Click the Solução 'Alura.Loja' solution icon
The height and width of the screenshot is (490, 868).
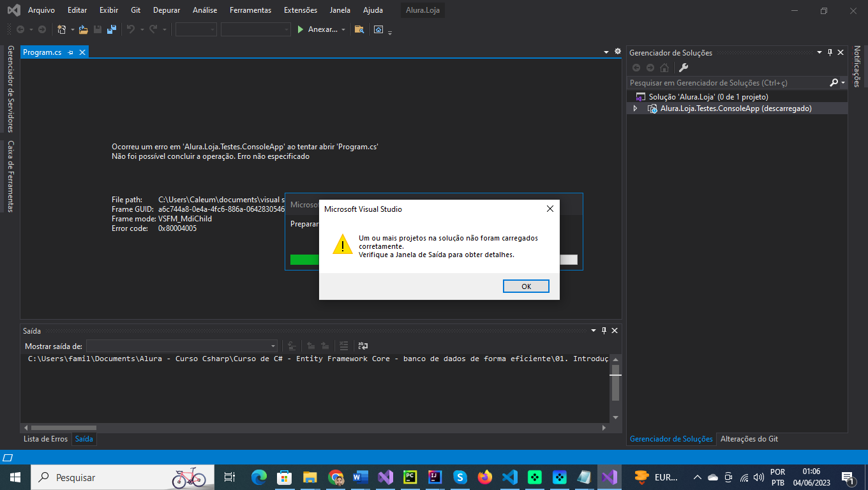coord(641,97)
